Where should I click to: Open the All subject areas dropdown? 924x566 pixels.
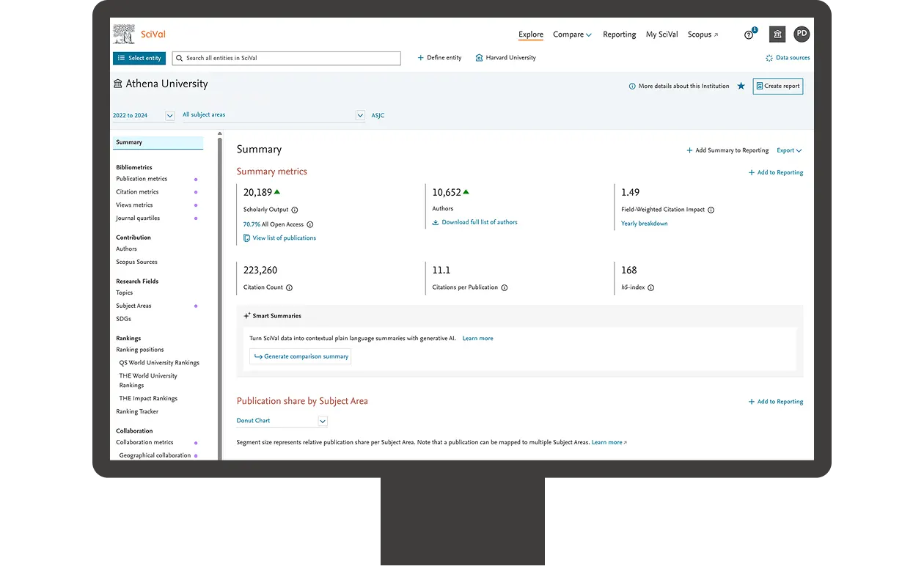click(359, 115)
